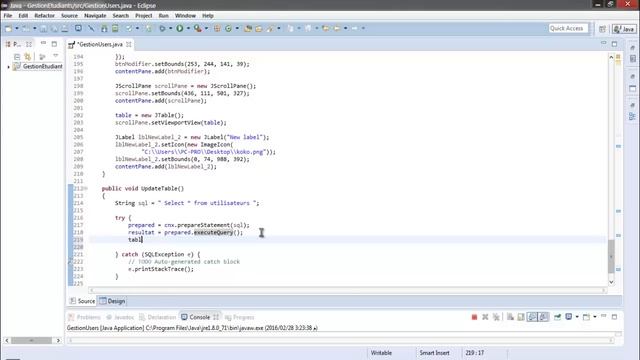Open the Debug dropdown arrow
Screen dimensions: 640x360
coord(171,29)
